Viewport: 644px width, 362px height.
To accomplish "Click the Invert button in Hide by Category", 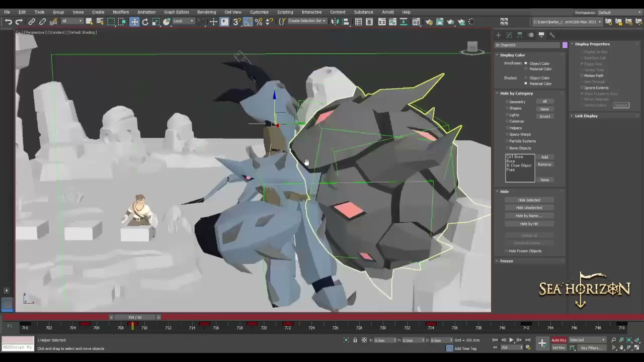I will point(544,116).
